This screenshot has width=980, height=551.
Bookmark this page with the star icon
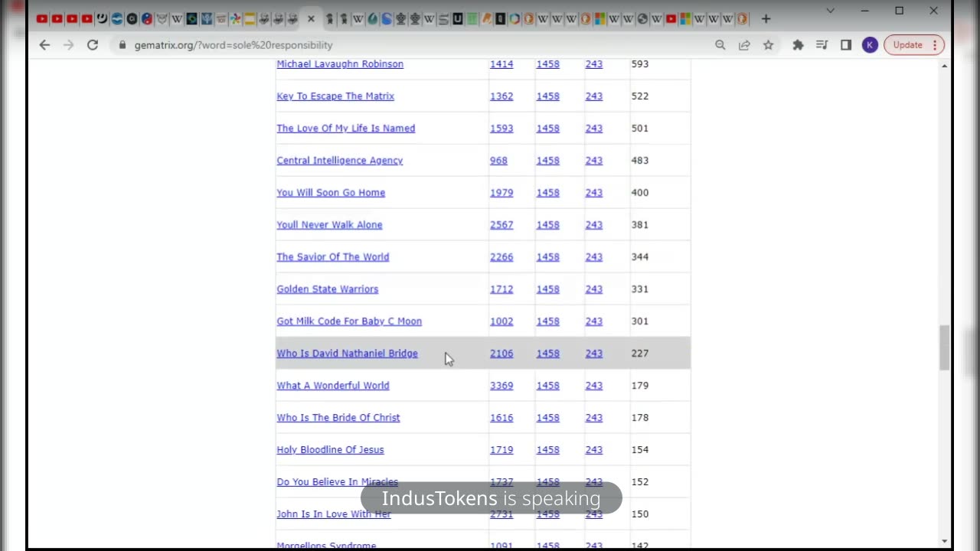pos(768,45)
